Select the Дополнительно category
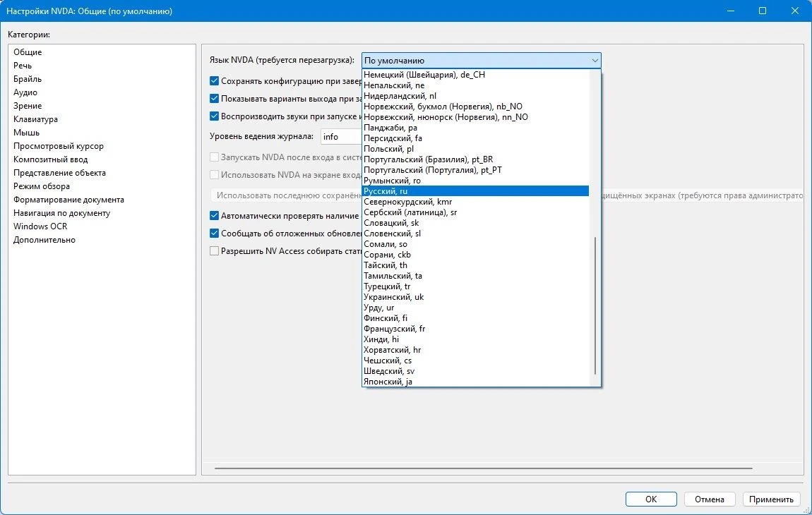This screenshot has width=812, height=515. pos(44,241)
